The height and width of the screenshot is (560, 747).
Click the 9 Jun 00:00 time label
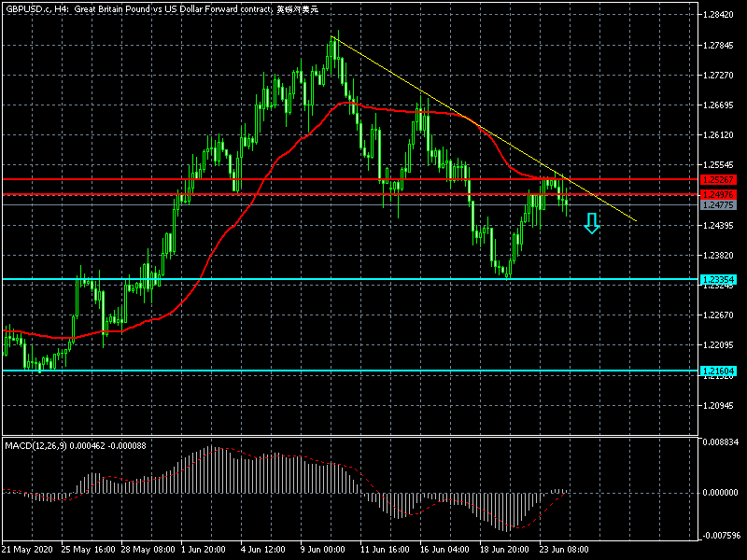pos(324,549)
